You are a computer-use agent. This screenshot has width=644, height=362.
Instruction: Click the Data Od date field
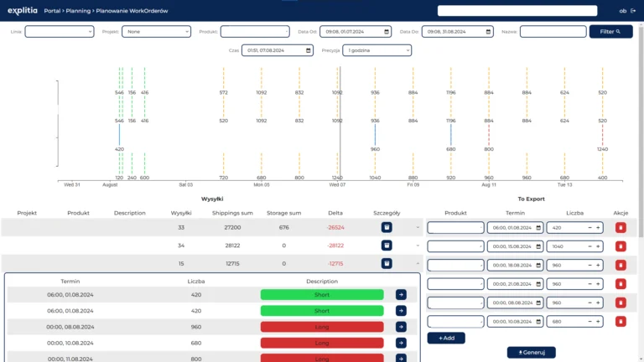356,32
